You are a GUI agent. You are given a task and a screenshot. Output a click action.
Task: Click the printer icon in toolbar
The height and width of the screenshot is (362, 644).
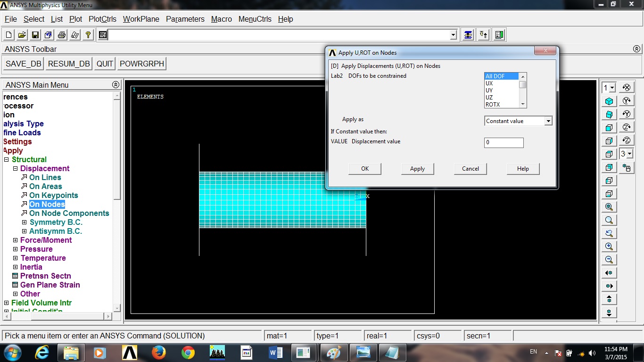click(x=61, y=35)
